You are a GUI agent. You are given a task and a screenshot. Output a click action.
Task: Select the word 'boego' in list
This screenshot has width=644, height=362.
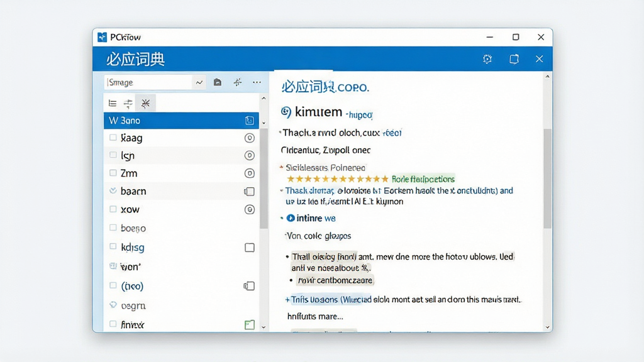pos(133,228)
